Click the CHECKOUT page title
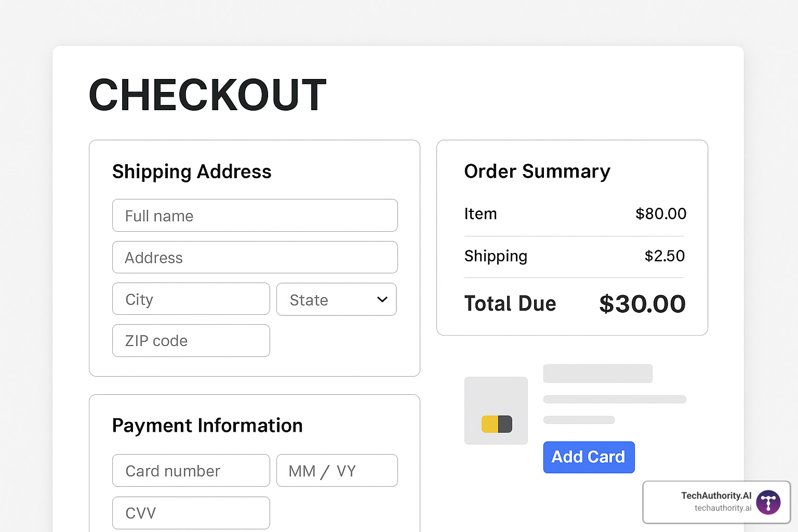Screen dimensions: 798x532 click(207, 95)
